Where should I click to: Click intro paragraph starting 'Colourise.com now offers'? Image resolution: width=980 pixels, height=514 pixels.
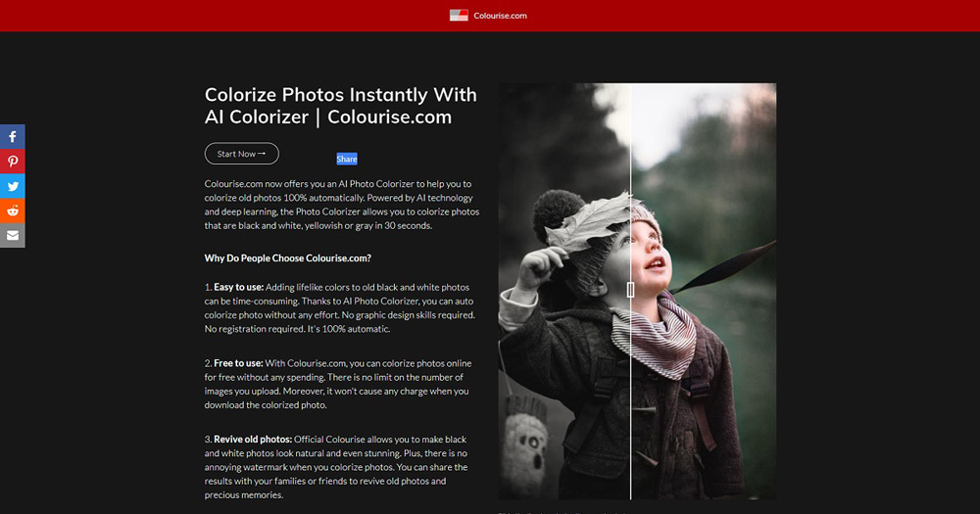tap(342, 205)
